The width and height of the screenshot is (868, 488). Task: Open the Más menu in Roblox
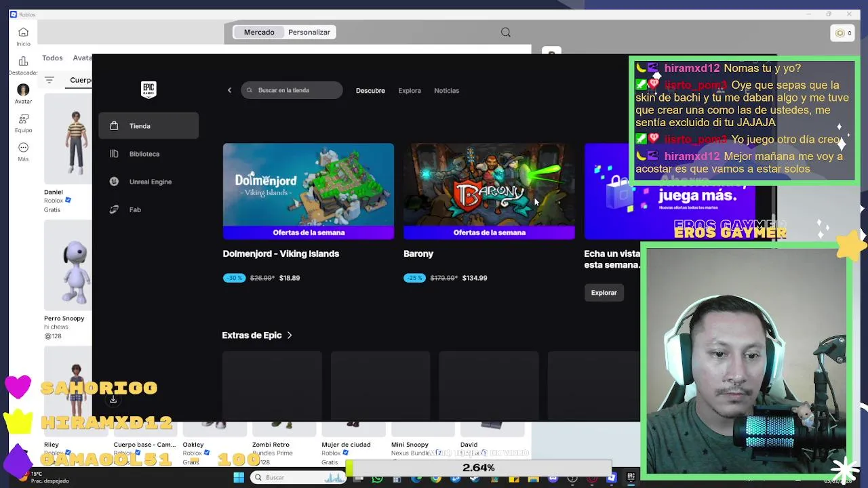tap(23, 152)
